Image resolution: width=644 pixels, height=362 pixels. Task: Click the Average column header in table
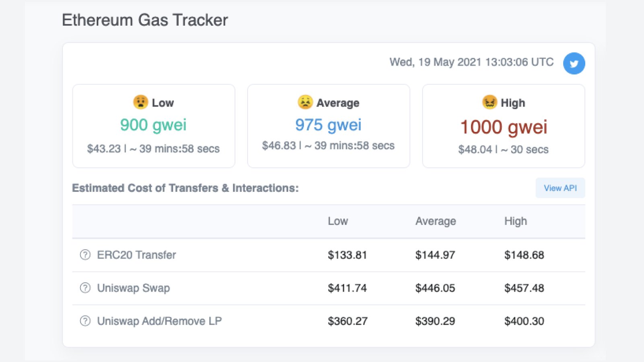(x=436, y=221)
